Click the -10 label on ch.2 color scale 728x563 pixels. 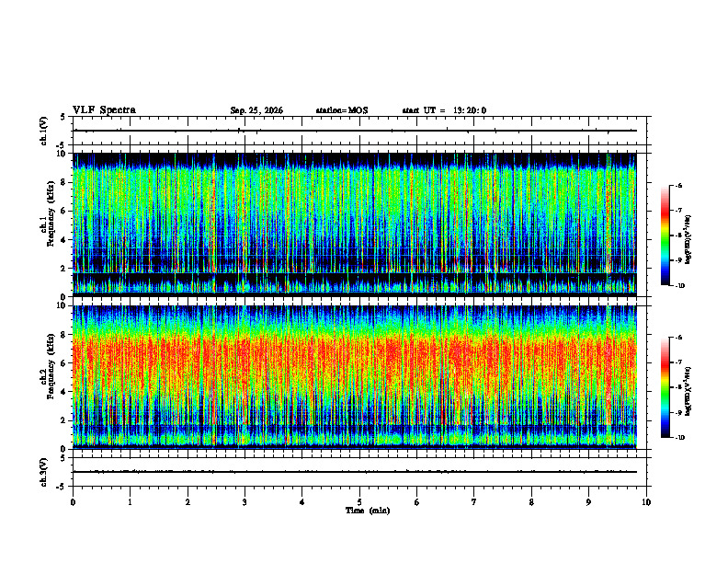[680, 438]
